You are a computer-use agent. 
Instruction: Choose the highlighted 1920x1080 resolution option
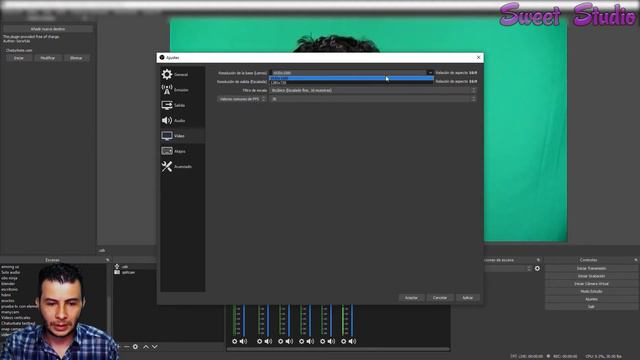pyautogui.click(x=351, y=78)
